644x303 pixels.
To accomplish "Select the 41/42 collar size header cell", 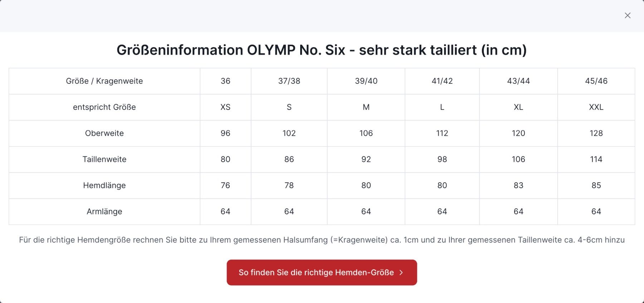I will 442,81.
